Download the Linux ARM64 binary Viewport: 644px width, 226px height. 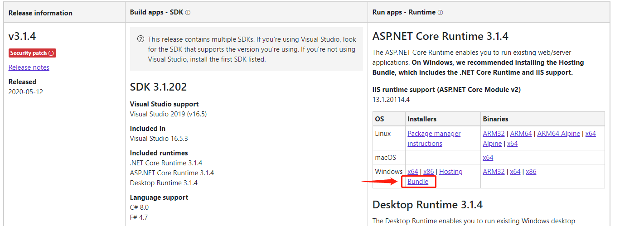[x=521, y=134]
